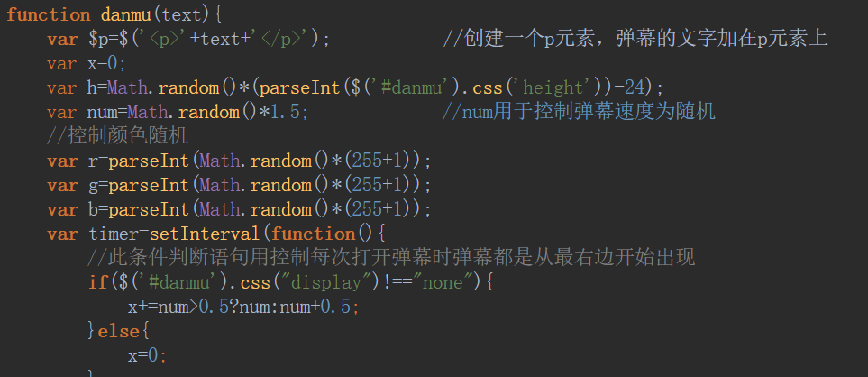The image size is (868, 377).
Task: Click the -24 value ending the h line
Action: 643,87
